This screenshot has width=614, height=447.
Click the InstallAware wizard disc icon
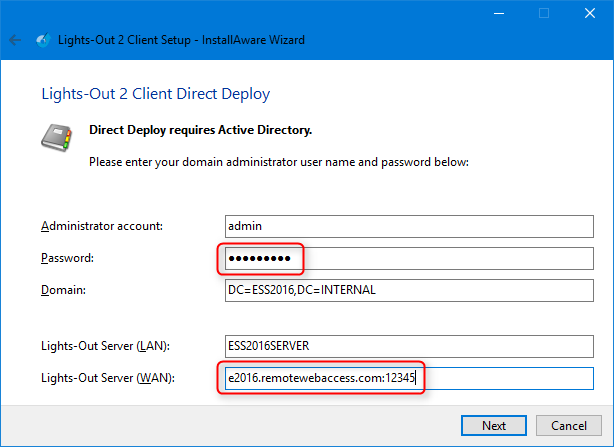(43, 40)
